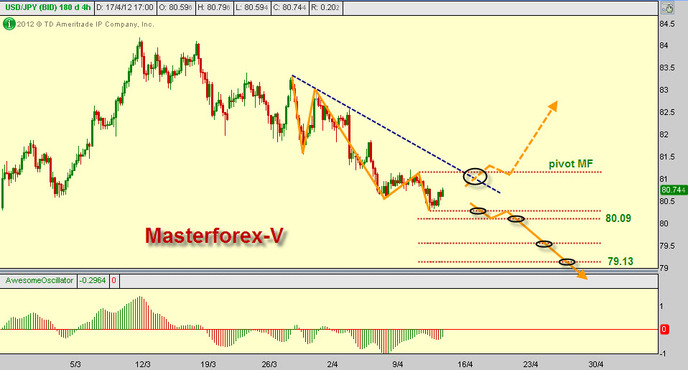Click the ellipse marker on the 79.5 line
Viewport: 688px width, 370px height.
[544, 244]
